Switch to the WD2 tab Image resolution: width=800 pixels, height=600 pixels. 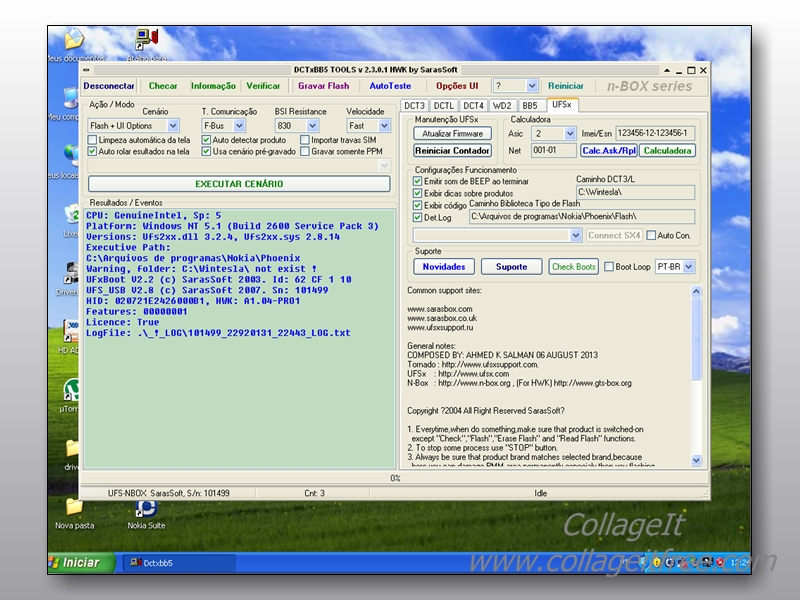(x=502, y=106)
